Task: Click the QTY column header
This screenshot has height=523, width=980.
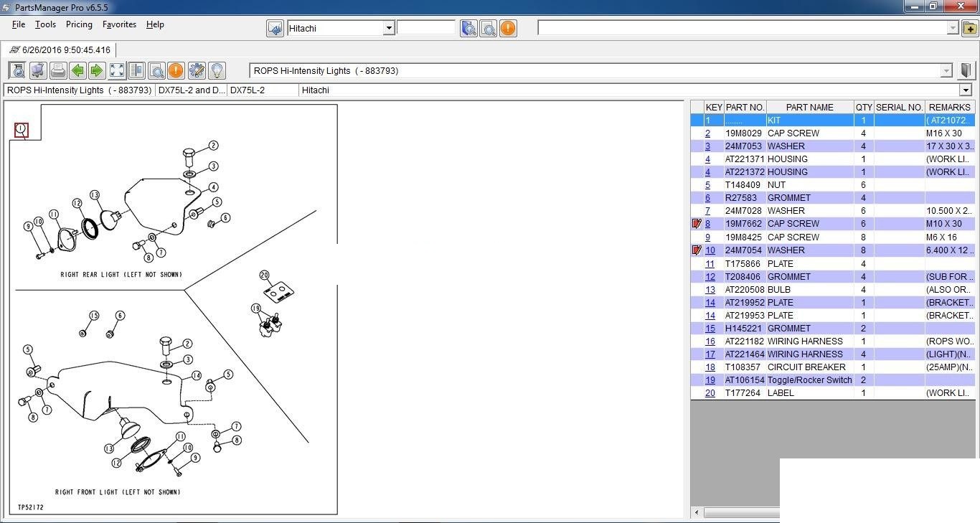Action: (x=864, y=107)
